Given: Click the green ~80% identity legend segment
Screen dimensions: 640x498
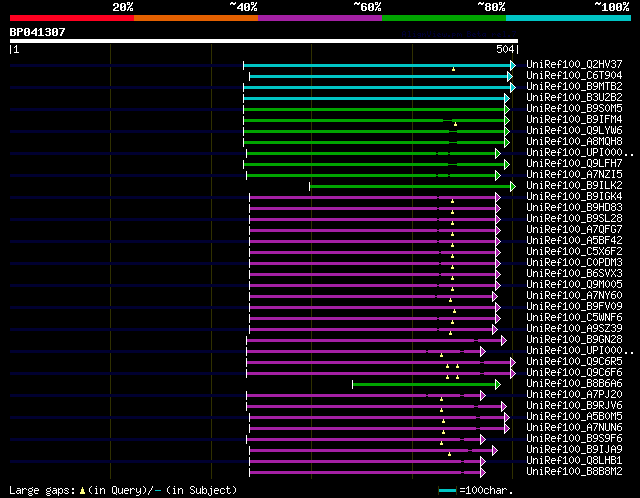Looking at the screenshot, I should coord(444,18).
